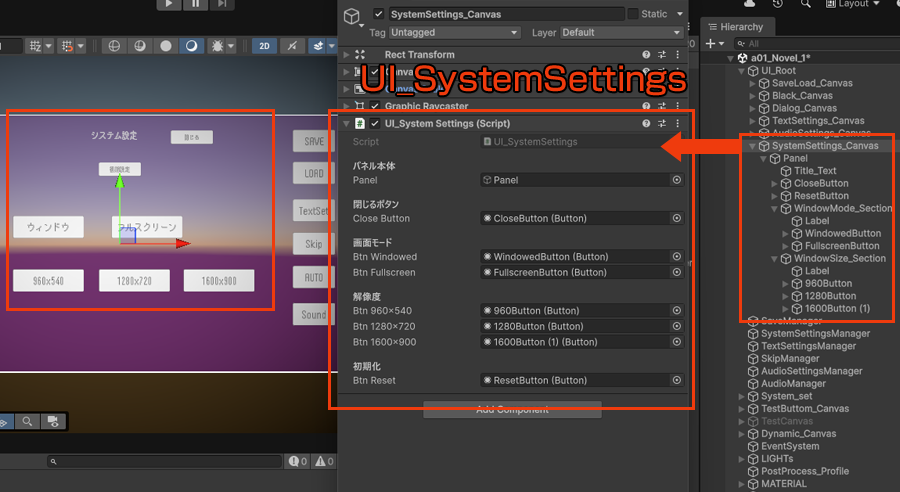
Task: Click the add (+) button in Hierarchy
Action: point(711,44)
